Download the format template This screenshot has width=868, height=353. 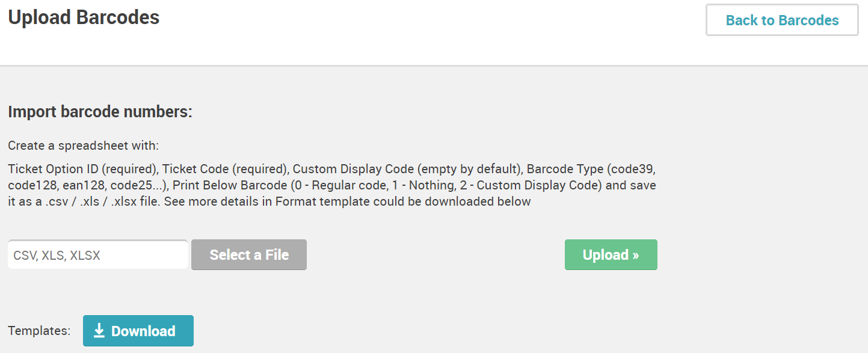(x=138, y=331)
